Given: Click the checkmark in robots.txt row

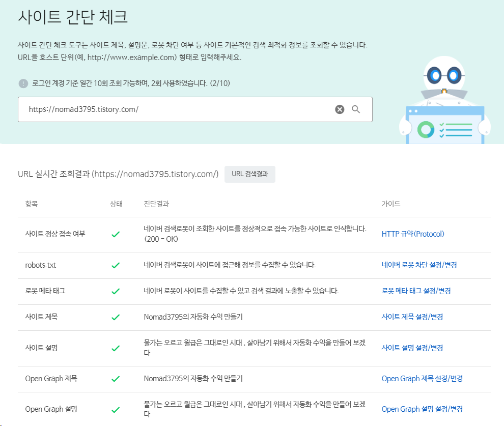Looking at the screenshot, I should point(116,265).
